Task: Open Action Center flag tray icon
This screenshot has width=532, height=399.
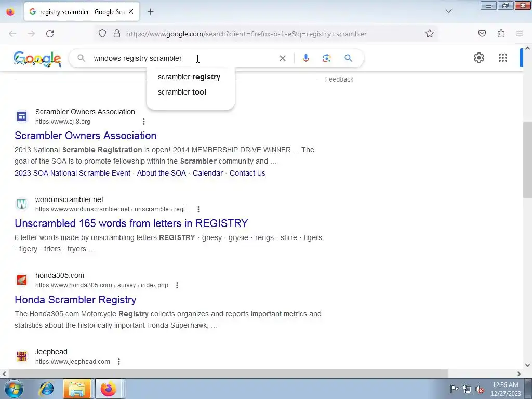Action: (454, 389)
